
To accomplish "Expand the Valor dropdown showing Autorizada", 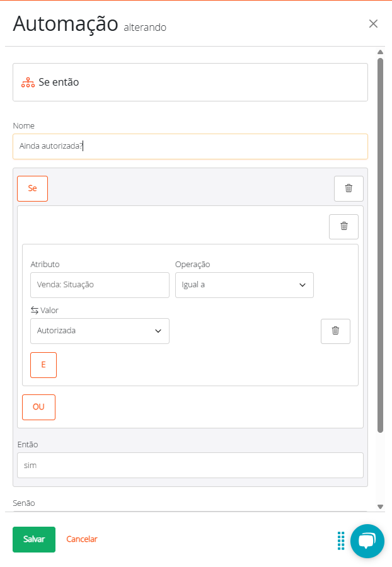I will (100, 331).
